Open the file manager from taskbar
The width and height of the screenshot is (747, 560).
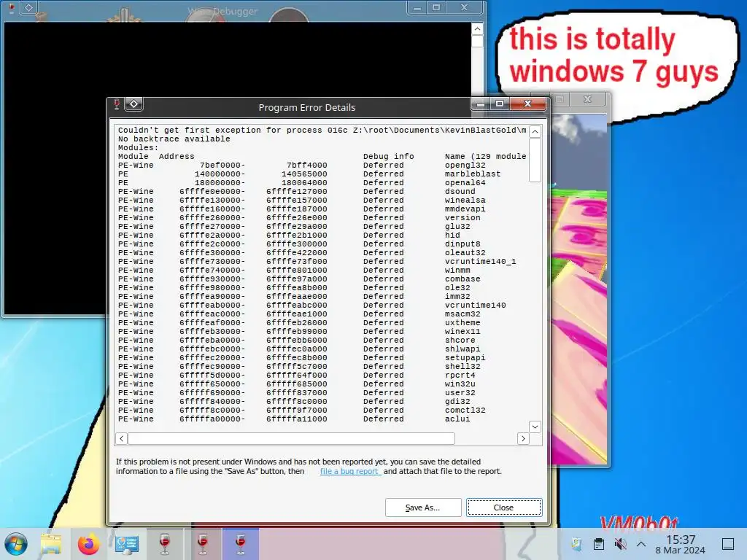[x=51, y=544]
